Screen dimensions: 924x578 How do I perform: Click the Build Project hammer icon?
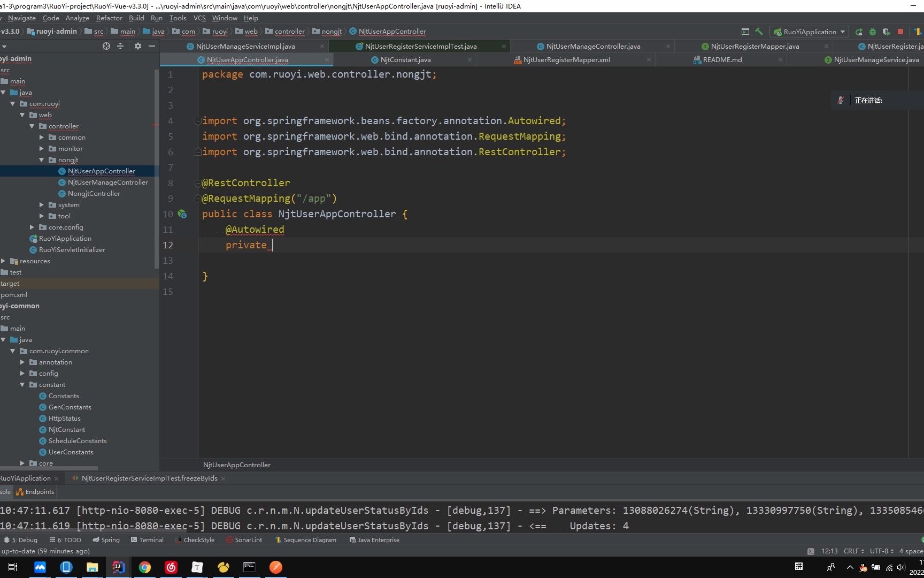[x=759, y=32]
